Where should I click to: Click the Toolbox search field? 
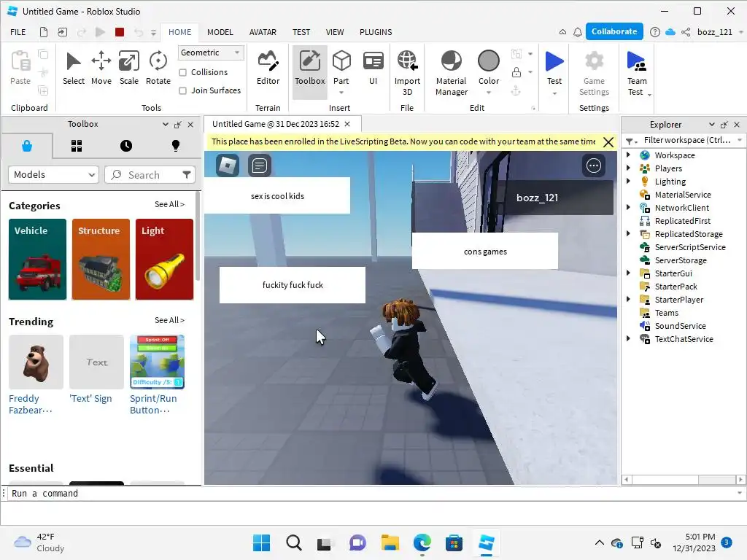[x=150, y=175]
